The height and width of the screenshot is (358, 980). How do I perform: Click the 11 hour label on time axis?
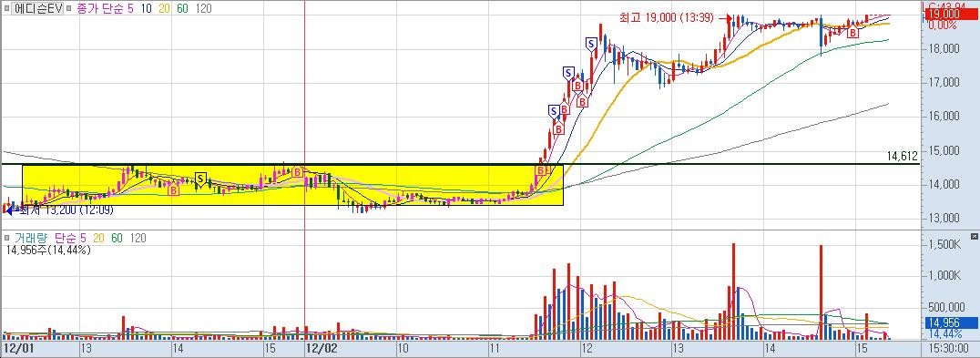(495, 347)
